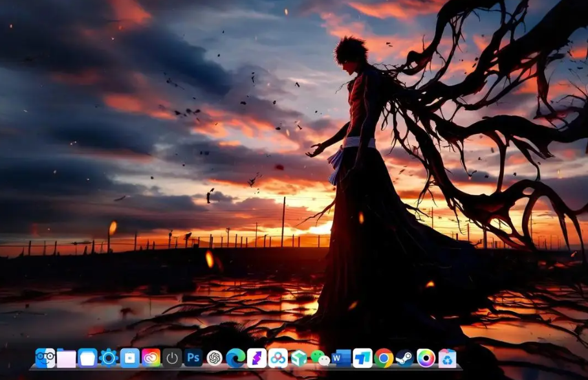Launch Google Chrome
Image resolution: width=588 pixels, height=380 pixels.
(x=384, y=358)
